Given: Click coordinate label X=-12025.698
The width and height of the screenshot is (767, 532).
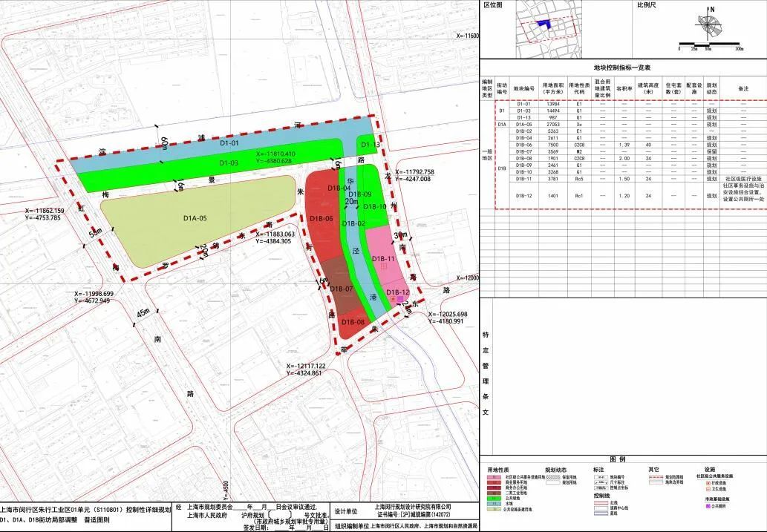Looking at the screenshot, I should point(448,315).
